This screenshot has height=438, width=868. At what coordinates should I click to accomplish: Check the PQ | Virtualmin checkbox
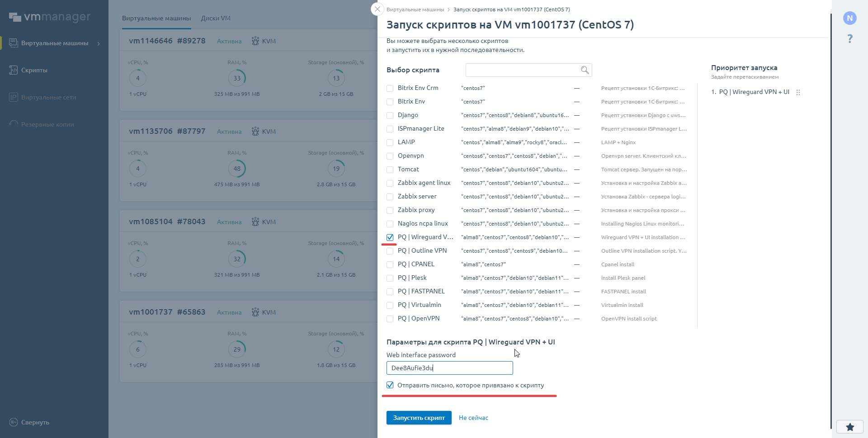[x=390, y=305]
